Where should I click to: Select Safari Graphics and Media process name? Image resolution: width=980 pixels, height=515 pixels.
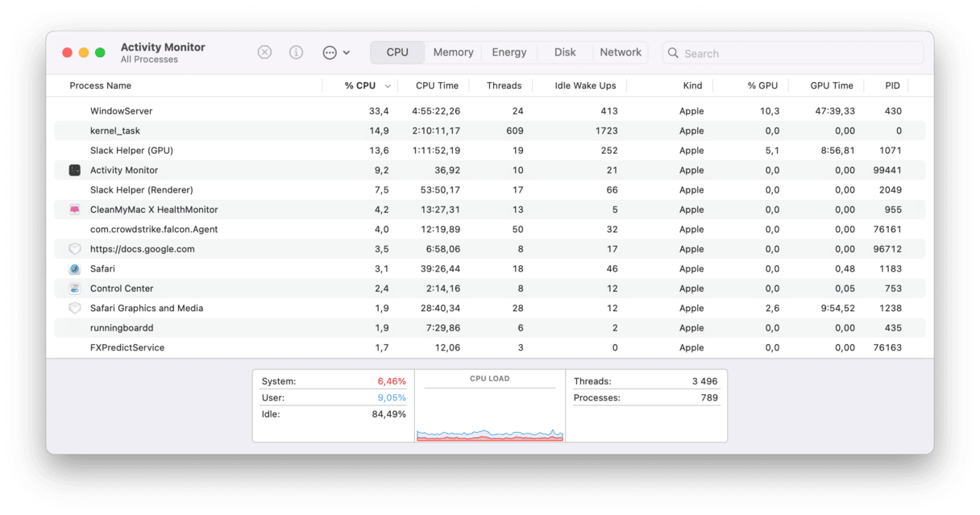pyautogui.click(x=147, y=309)
